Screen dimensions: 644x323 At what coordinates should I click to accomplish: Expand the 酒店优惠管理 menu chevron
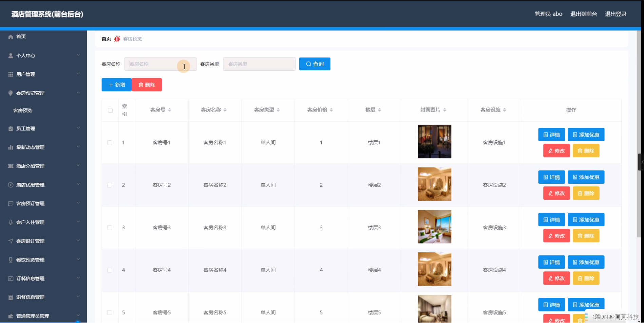(x=78, y=184)
